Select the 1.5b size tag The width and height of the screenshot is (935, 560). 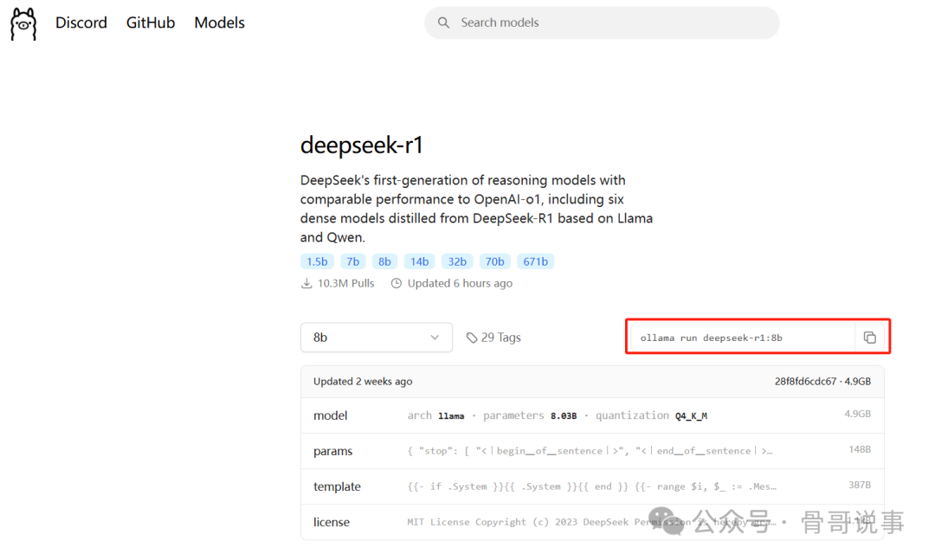317,261
